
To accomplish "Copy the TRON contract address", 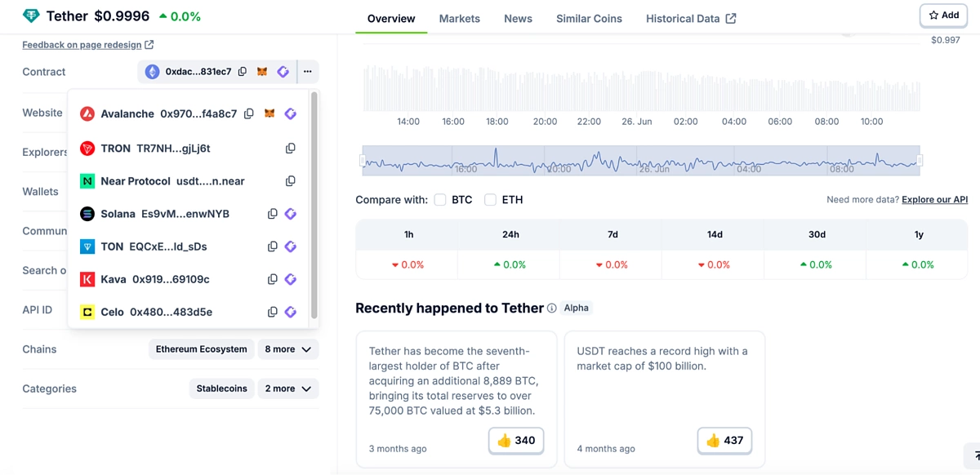I will click(290, 149).
